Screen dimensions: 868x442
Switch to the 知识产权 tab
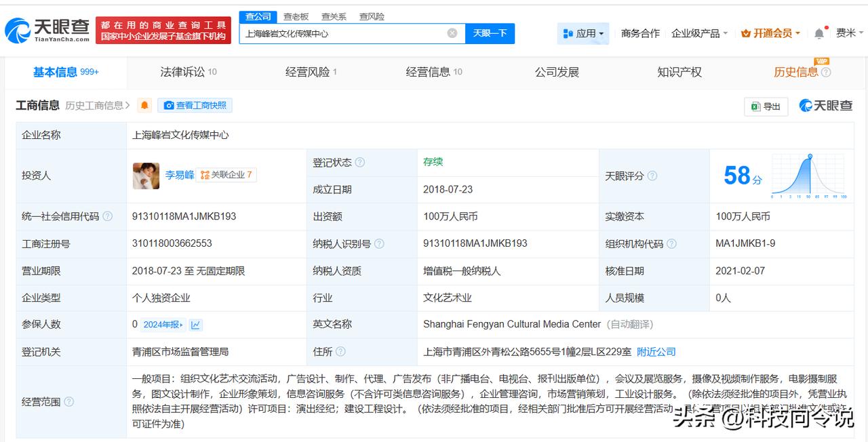coord(679,72)
